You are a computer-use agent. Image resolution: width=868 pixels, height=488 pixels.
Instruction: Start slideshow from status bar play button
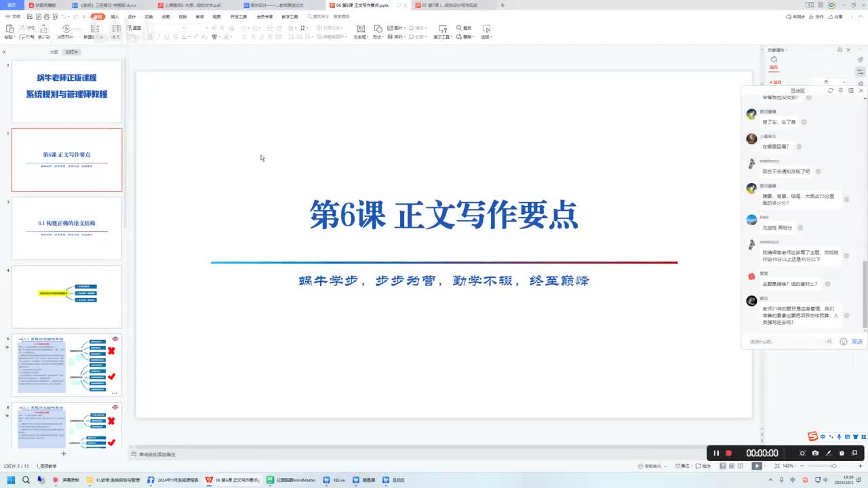tap(756, 466)
